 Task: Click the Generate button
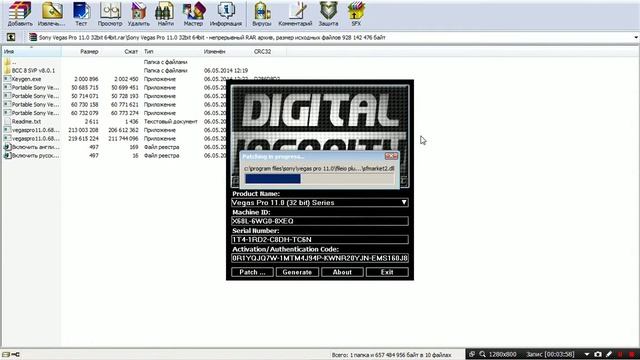[297, 272]
